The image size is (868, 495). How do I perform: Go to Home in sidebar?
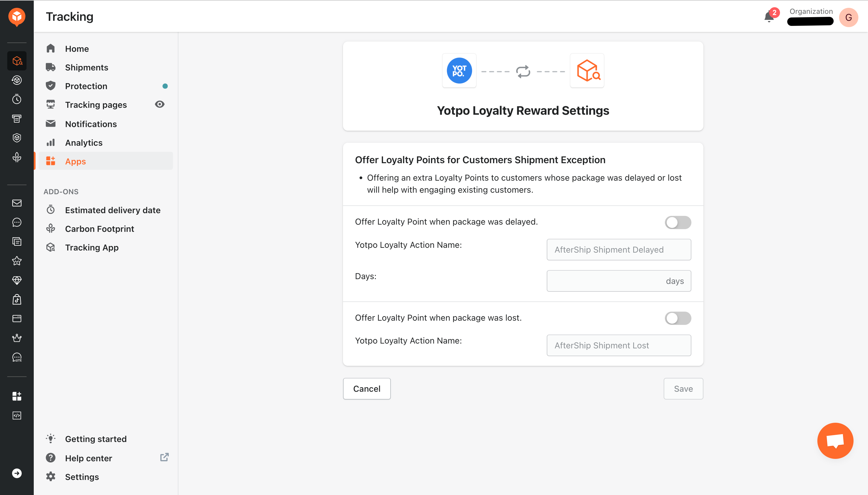click(106, 49)
